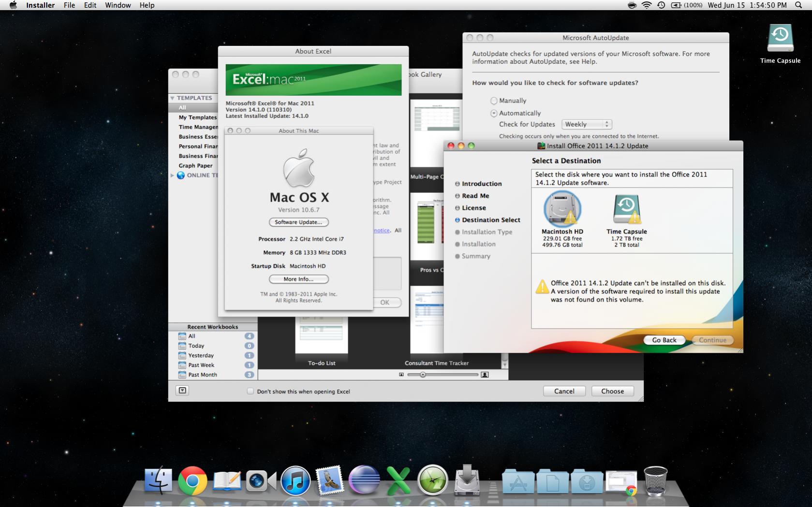Open Spotlight search in the menu bar
Screen dimensions: 812x507
point(798,5)
